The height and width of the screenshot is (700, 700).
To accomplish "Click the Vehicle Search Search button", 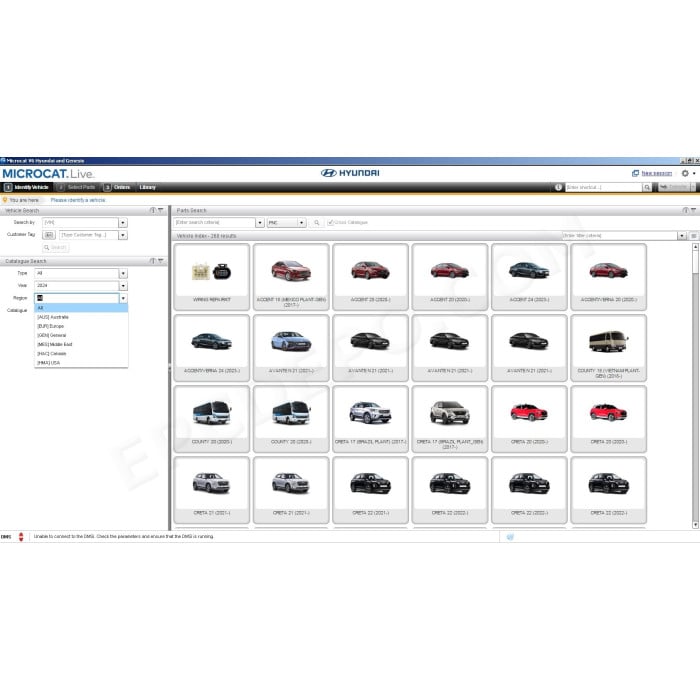I will tap(55, 247).
